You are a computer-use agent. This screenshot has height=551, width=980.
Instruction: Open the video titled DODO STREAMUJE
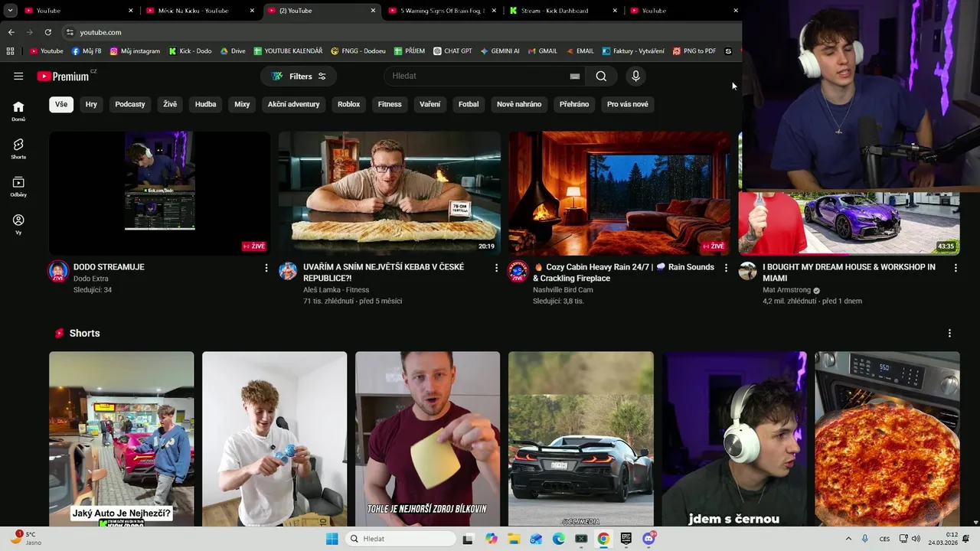click(x=109, y=267)
